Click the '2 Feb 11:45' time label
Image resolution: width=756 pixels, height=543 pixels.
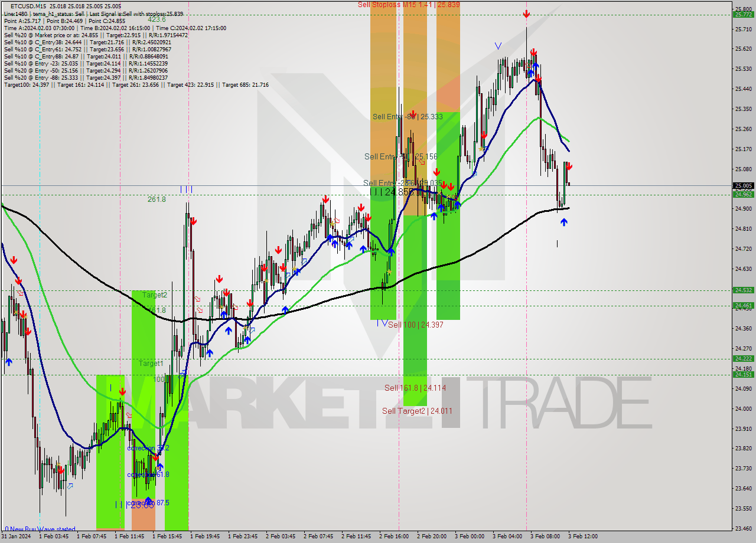click(x=356, y=537)
